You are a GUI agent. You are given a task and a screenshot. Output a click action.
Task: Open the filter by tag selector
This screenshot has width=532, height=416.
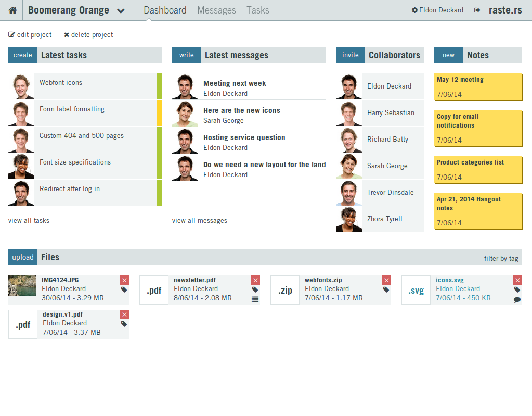[x=501, y=259]
